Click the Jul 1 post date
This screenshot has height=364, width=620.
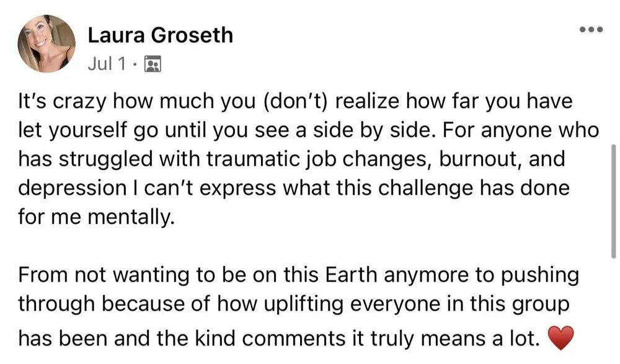tap(108, 64)
